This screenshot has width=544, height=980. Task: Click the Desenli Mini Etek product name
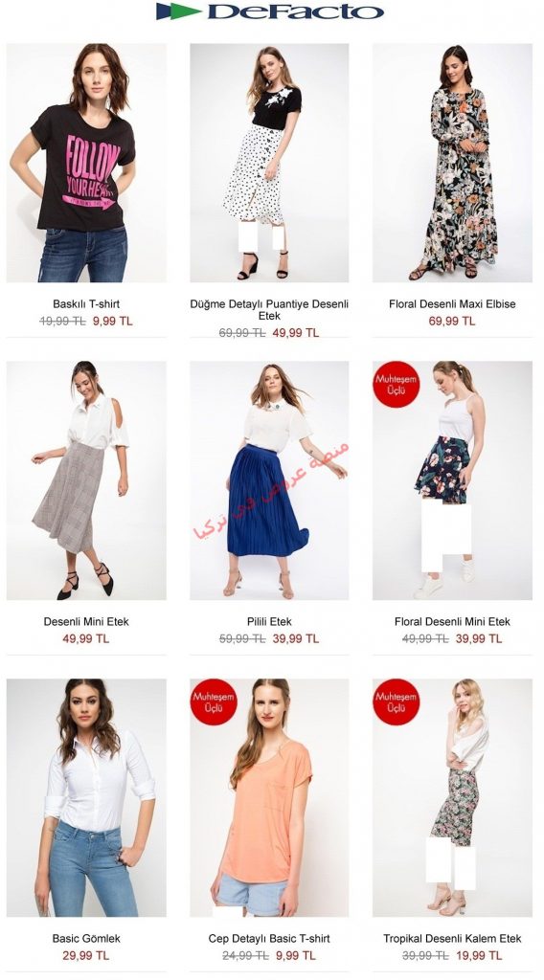coord(86,622)
